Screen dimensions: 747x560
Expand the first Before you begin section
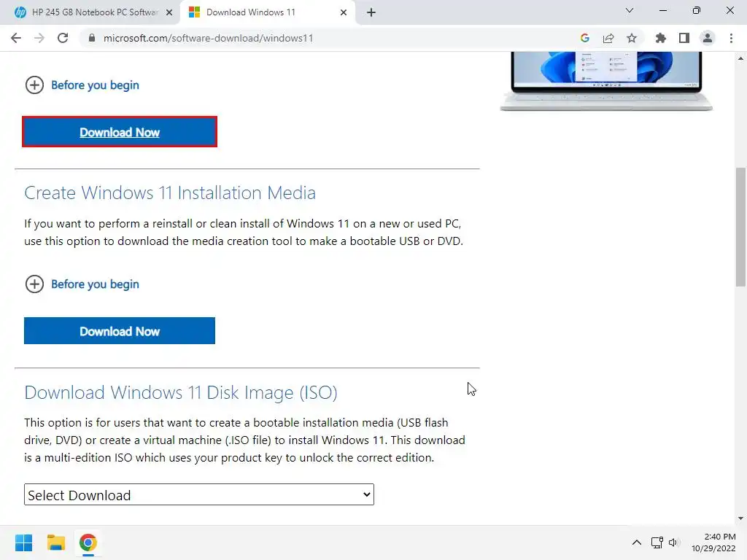[82, 85]
